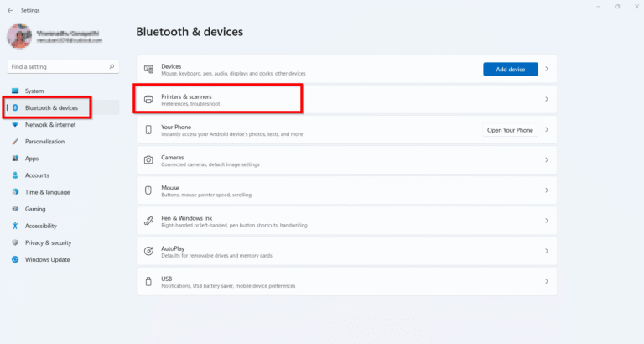
Task: Click the Printers & scanners printer icon
Action: coord(148,99)
